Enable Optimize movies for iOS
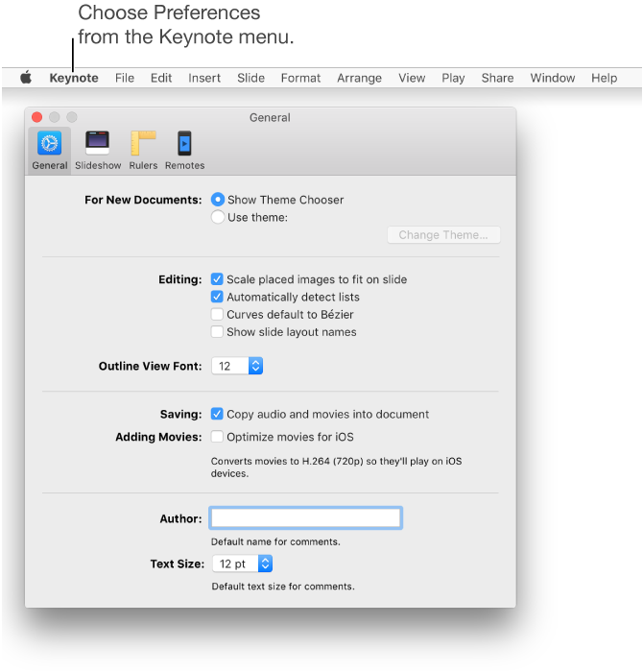 (217, 437)
